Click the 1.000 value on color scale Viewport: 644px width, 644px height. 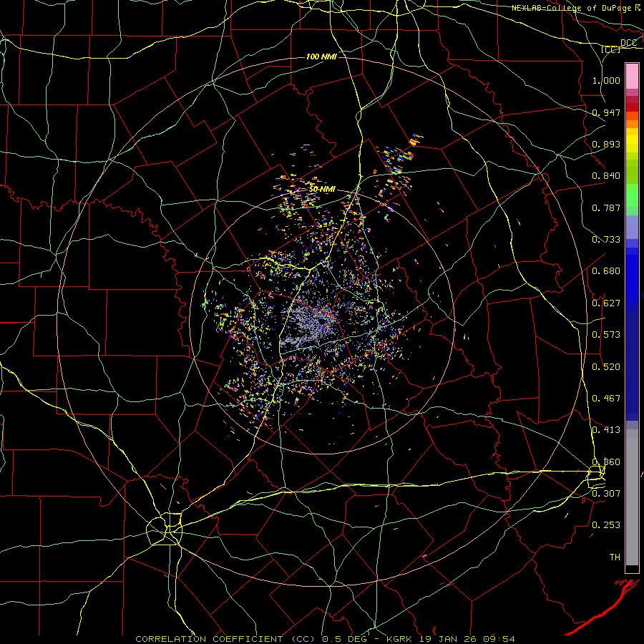606,80
